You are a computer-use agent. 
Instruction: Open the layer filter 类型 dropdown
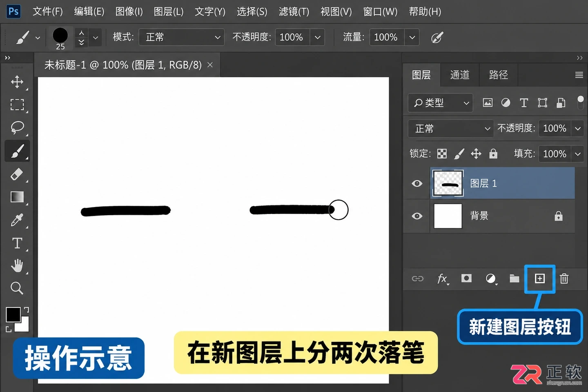pos(441,103)
